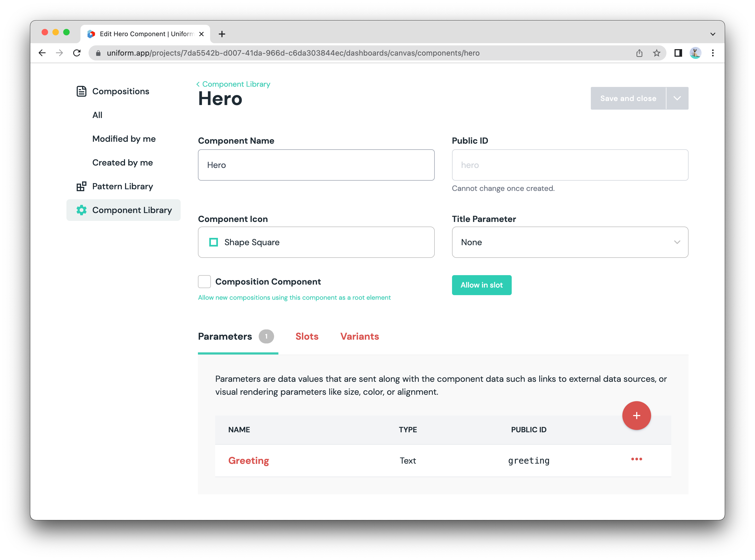This screenshot has height=560, width=755.
Task: Click the red plus add parameter button
Action: click(x=636, y=416)
